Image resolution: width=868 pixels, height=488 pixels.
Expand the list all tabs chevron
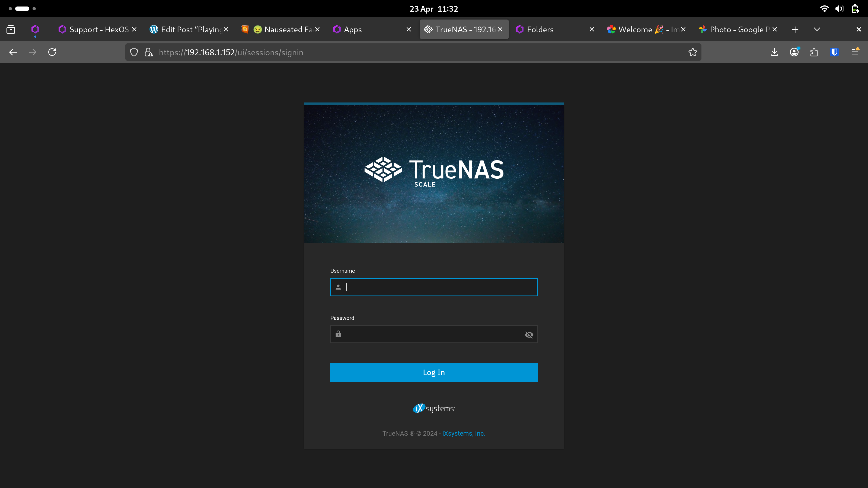pos(817,29)
